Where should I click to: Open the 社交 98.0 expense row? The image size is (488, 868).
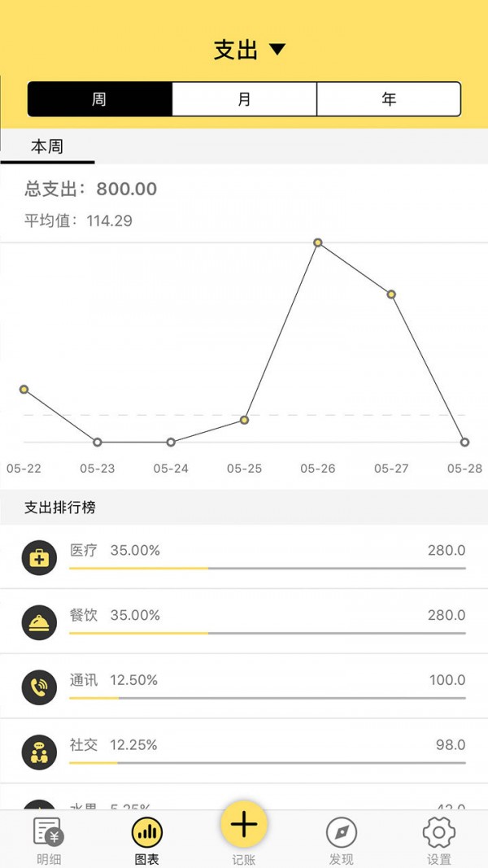pos(267,751)
